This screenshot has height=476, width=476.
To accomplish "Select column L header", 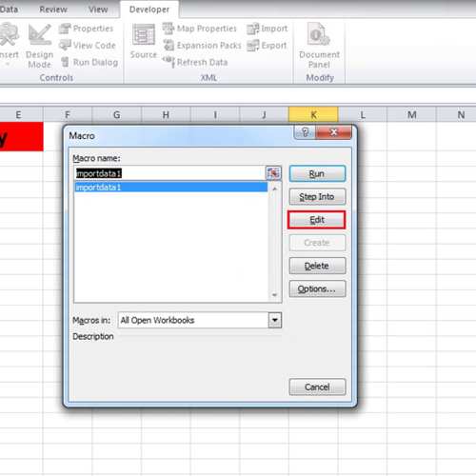I will (x=363, y=114).
